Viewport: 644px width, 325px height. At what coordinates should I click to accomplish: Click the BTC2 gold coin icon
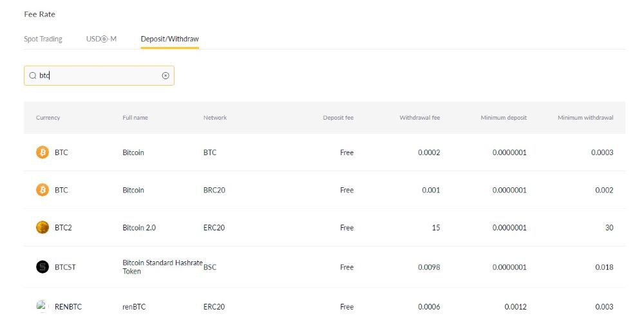click(43, 227)
